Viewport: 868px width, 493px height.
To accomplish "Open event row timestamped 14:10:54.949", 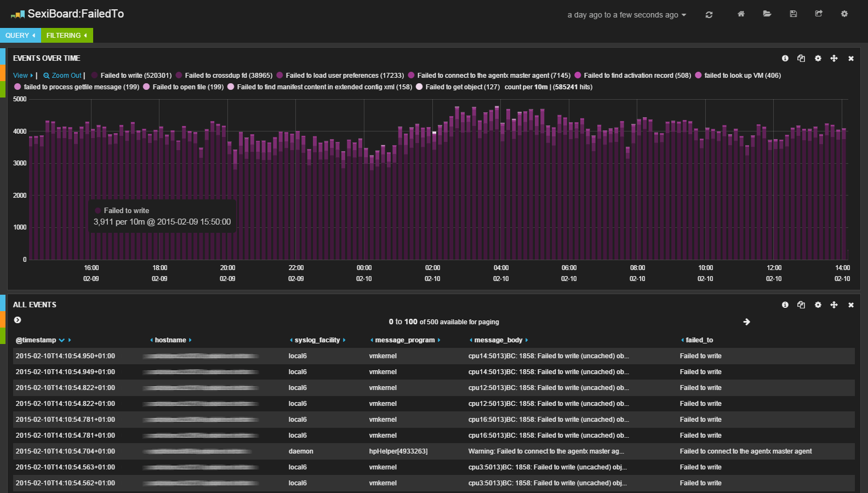I will pos(433,372).
